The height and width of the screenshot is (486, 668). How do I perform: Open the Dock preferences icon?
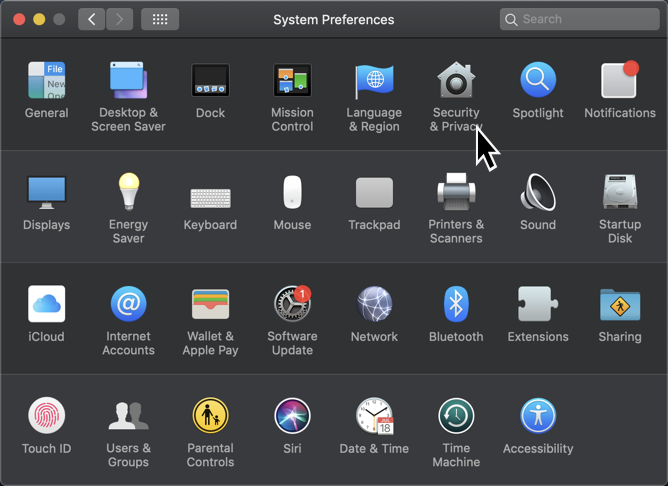[x=210, y=80]
